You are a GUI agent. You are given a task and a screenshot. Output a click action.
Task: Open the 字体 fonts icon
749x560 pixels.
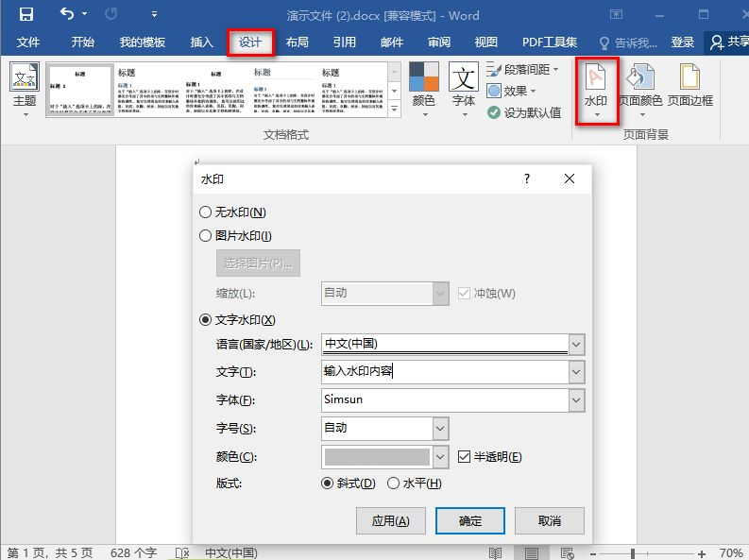click(464, 90)
